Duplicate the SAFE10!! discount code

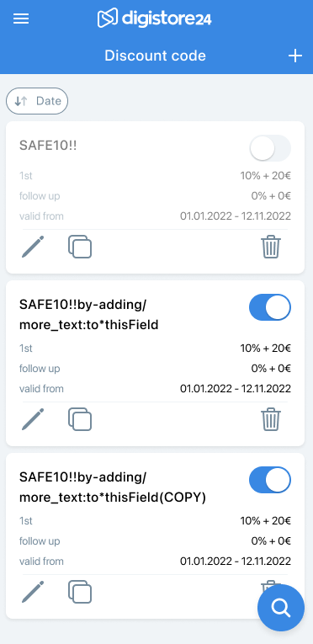80,247
